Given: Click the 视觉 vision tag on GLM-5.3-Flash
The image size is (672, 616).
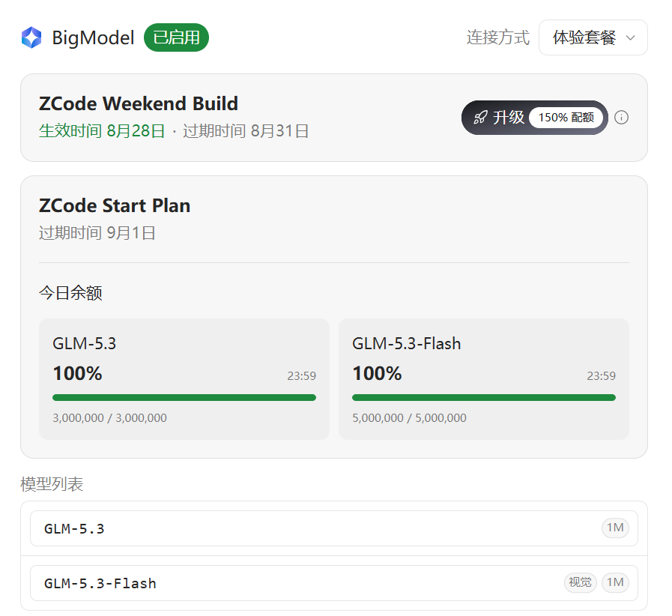Looking at the screenshot, I should 580,582.
